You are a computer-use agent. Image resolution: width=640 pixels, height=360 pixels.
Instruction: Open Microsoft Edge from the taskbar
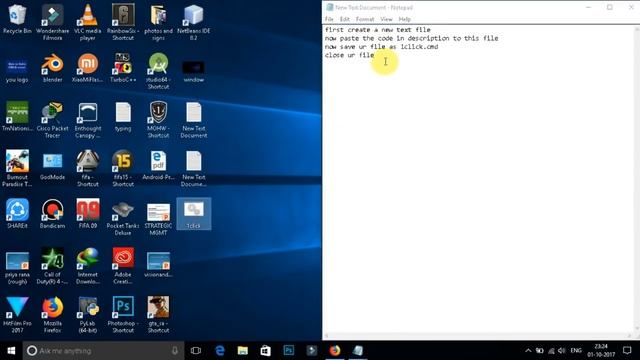point(220,351)
